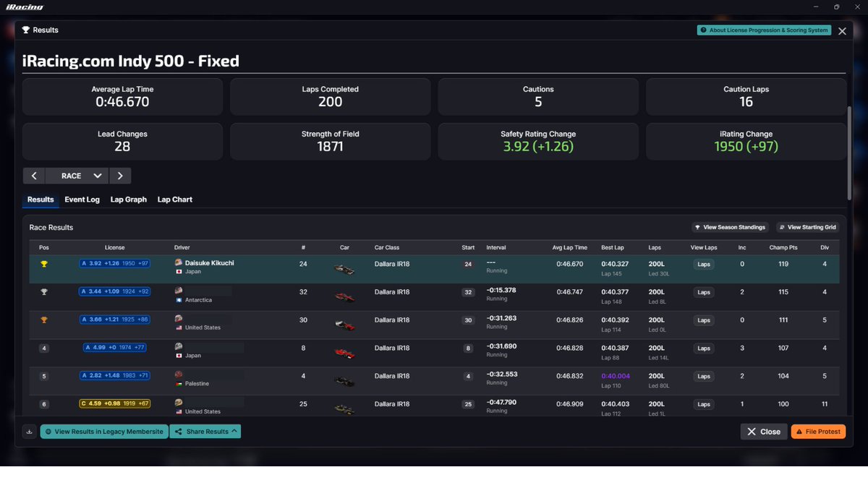Click the purple best lap 0:40.004
Image resolution: width=868 pixels, height=488 pixels.
click(615, 376)
